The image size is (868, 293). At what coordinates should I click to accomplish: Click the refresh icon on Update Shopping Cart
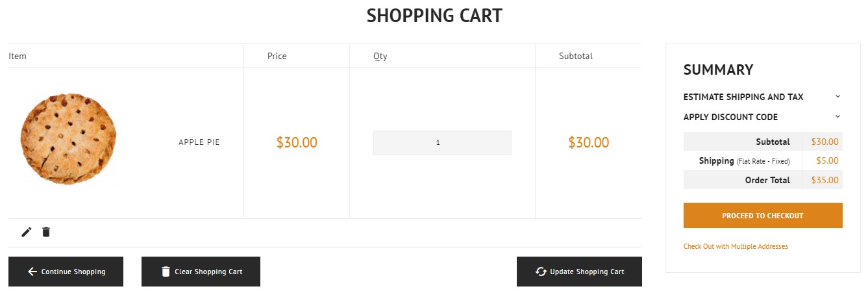(541, 272)
